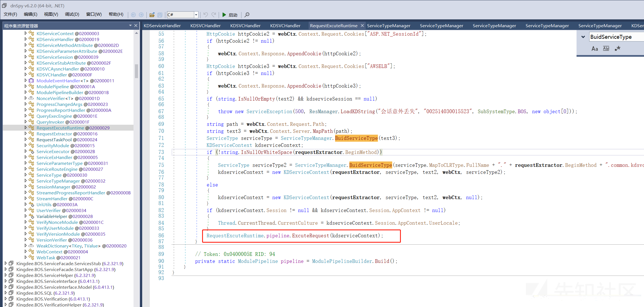Expand Kingdee.BOS.ServiceHelper assembly node
Screen dimensions: 644x307
[x=6, y=275]
